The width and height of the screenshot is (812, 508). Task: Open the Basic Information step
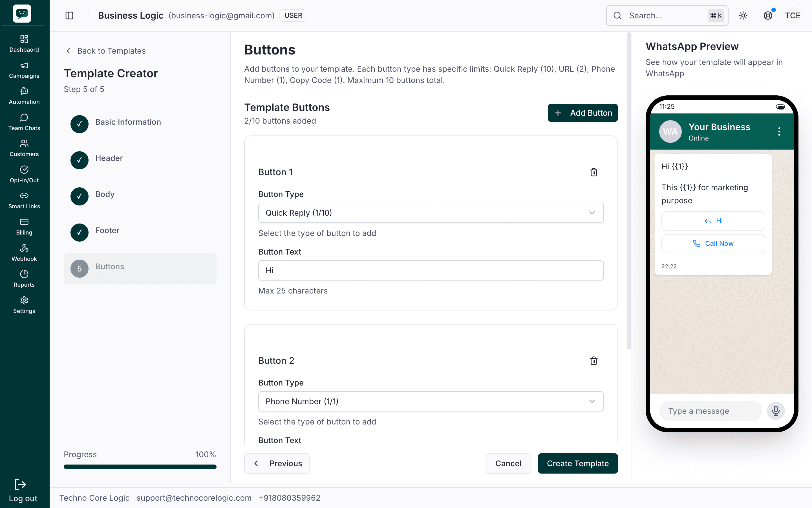[140, 124]
